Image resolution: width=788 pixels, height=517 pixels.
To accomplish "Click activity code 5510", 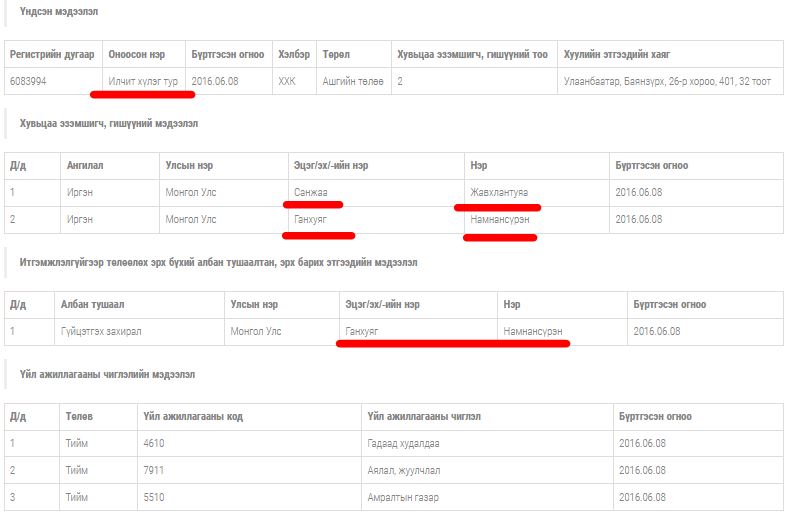I will [154, 496].
